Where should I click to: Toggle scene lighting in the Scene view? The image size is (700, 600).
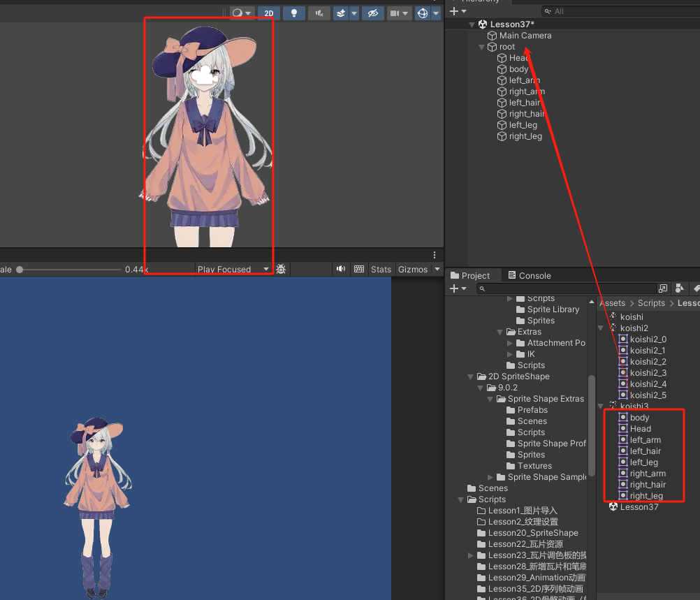click(294, 13)
